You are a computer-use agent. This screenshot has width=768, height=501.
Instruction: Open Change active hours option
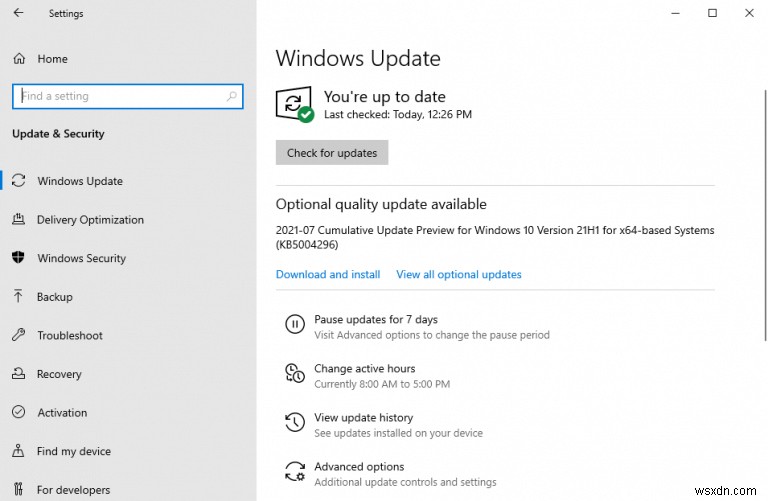point(364,368)
